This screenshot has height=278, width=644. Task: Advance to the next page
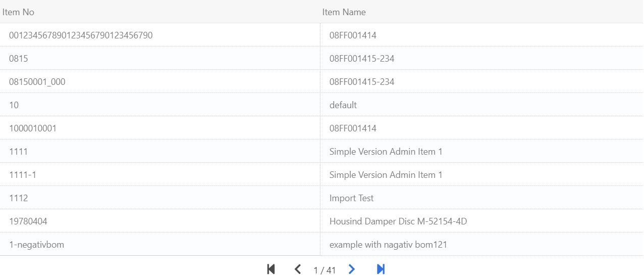coord(352,269)
